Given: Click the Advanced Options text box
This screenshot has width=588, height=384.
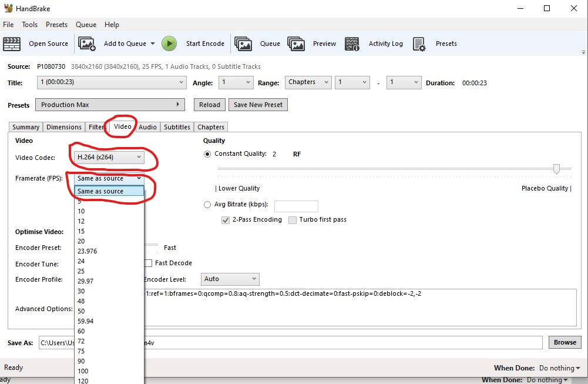Looking at the screenshot, I should pos(360,308).
